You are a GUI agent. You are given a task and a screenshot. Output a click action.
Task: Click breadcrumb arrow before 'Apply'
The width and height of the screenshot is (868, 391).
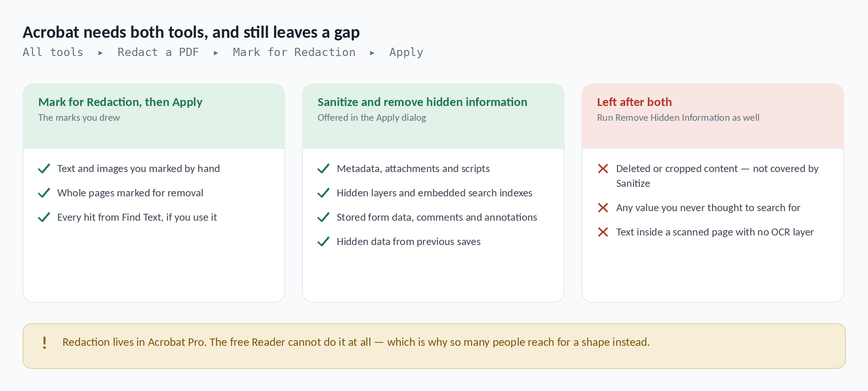click(x=372, y=53)
